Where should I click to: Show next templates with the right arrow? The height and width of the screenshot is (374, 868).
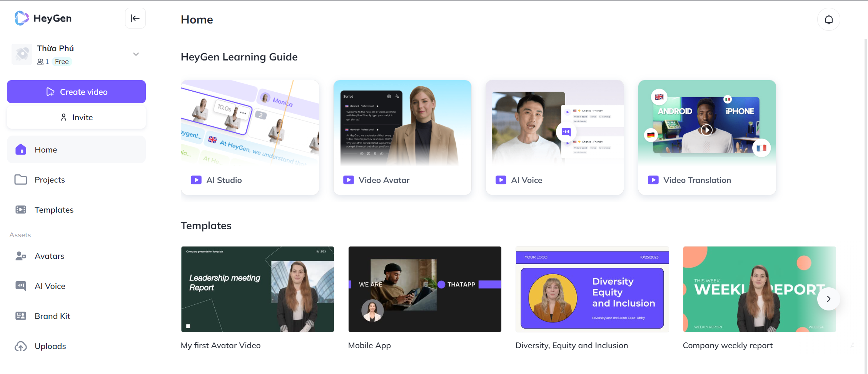[x=829, y=299]
